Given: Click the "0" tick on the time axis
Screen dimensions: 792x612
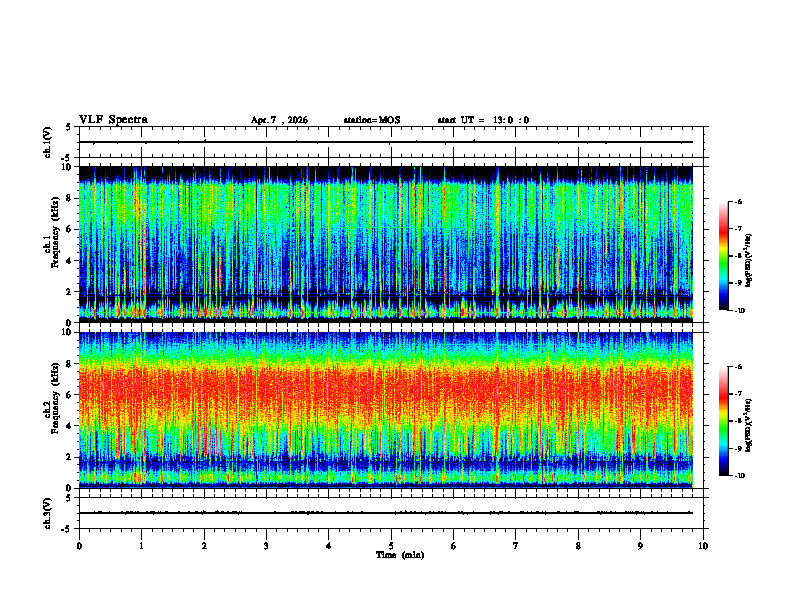Looking at the screenshot, I should click(x=79, y=546).
